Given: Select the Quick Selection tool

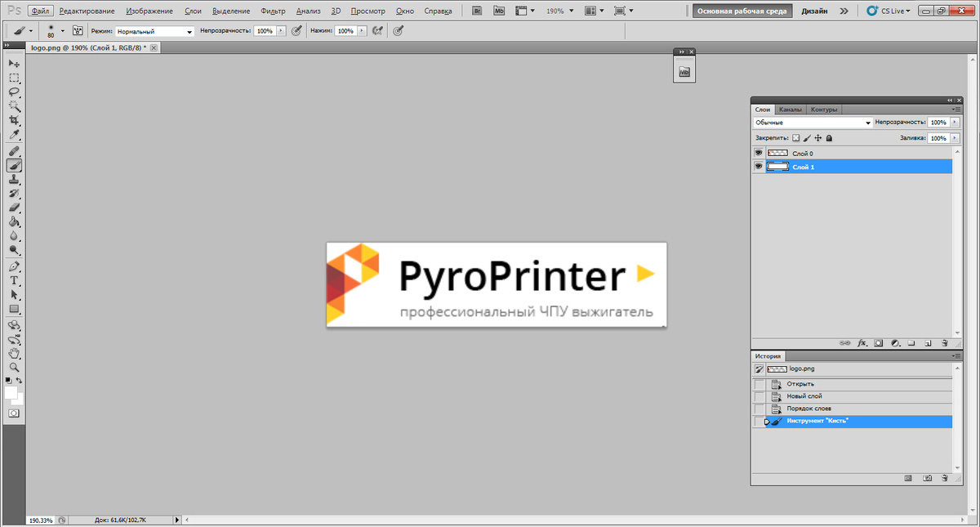Looking at the screenshot, I should coord(14,105).
